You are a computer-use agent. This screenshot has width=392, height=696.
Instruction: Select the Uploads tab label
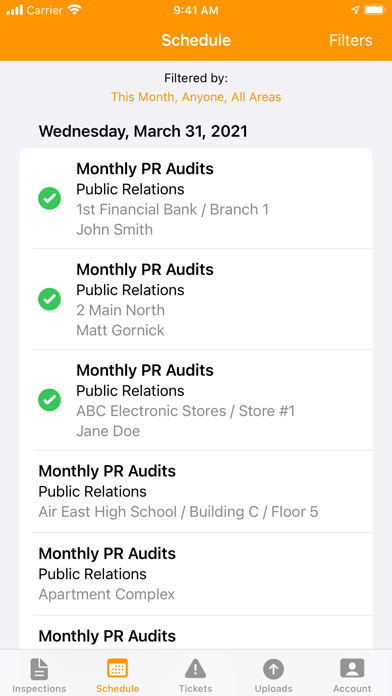[x=273, y=689]
